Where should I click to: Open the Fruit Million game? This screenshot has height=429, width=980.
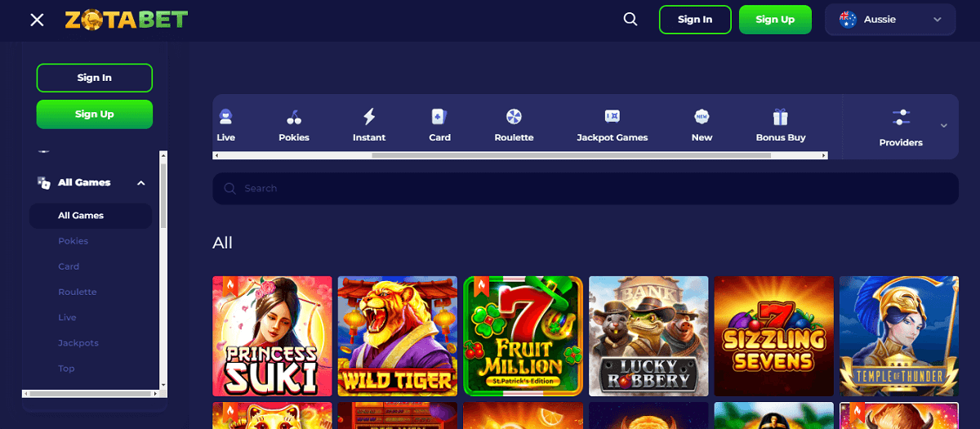pos(523,336)
